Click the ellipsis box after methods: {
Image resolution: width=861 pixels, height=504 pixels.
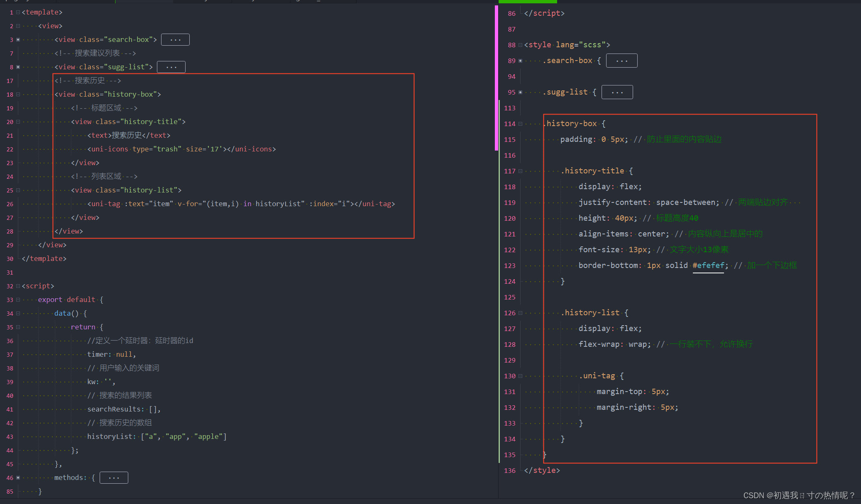click(114, 478)
